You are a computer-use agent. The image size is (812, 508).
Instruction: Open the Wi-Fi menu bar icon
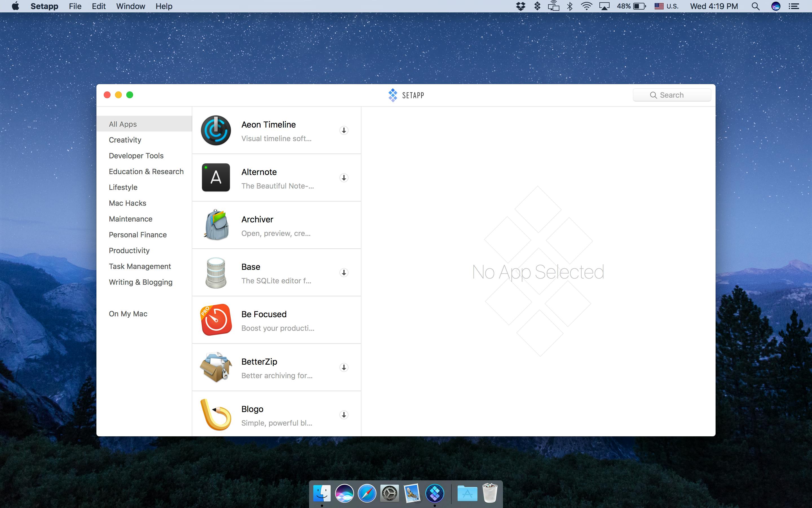click(586, 6)
